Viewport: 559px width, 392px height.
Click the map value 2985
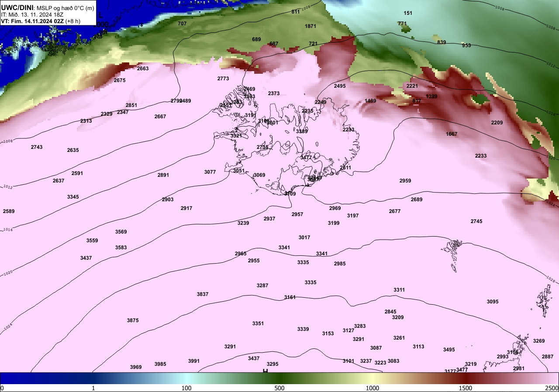(x=340, y=264)
